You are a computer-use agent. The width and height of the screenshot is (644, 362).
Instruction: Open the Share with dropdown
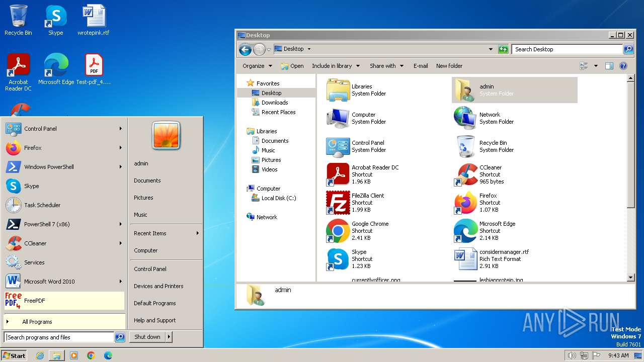coord(387,66)
